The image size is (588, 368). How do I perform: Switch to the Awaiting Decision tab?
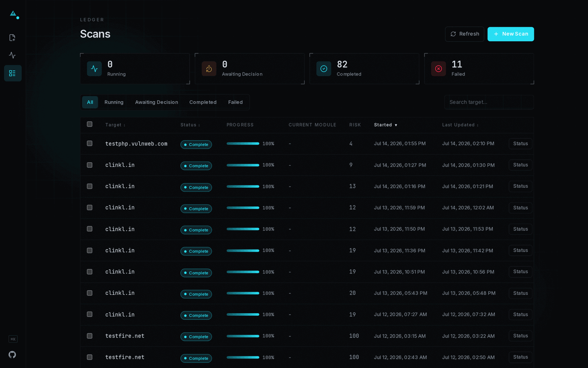[157, 102]
